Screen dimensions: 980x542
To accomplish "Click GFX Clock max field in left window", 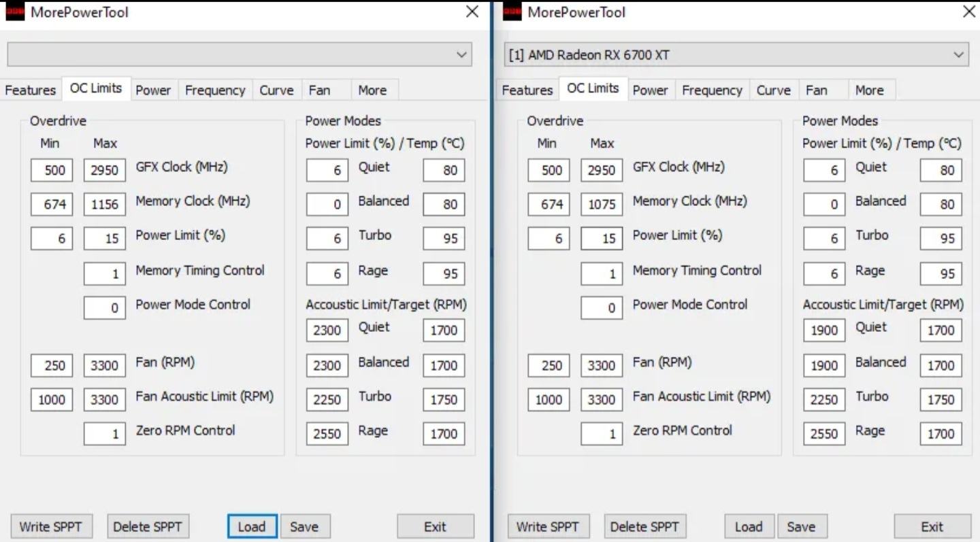I will pyautogui.click(x=105, y=170).
